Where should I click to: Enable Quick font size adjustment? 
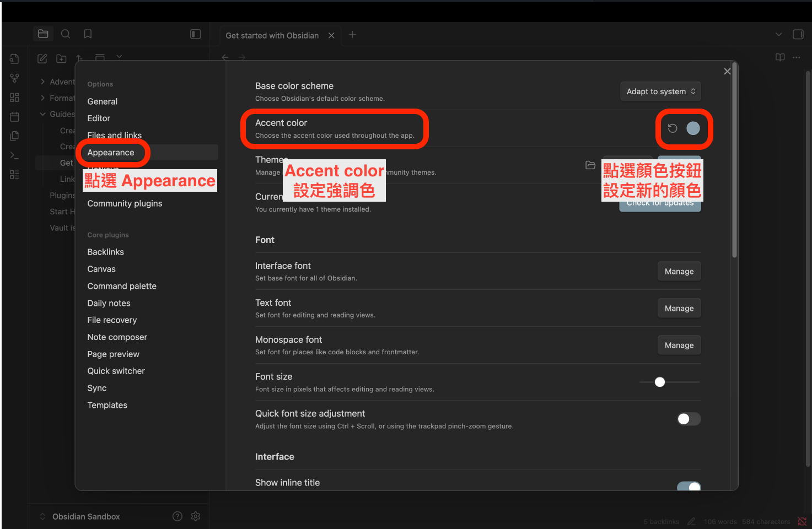689,419
